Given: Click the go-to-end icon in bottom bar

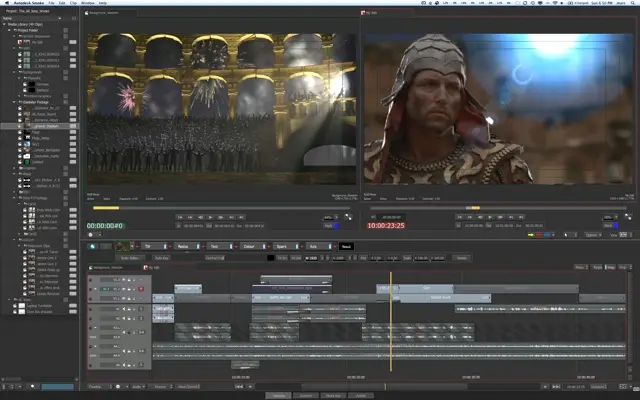Looking at the screenshot, I should tap(556, 386).
